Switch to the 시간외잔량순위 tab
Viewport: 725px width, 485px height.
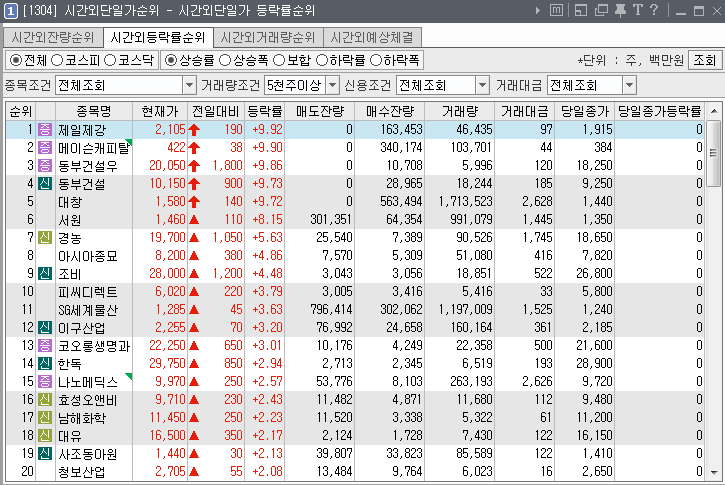[x=53, y=37]
